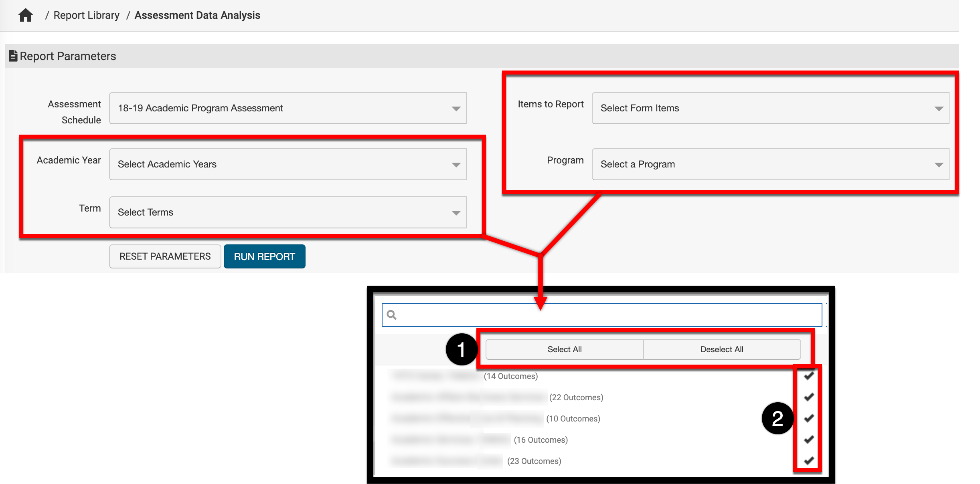Image resolution: width=980 pixels, height=484 pixels.
Task: Open the 18-19 Academic Program Assessment dropdown
Action: (x=287, y=108)
